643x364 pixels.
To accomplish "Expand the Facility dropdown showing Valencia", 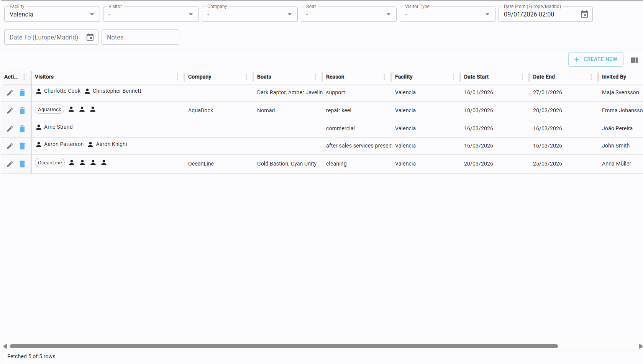I will click(x=92, y=15).
